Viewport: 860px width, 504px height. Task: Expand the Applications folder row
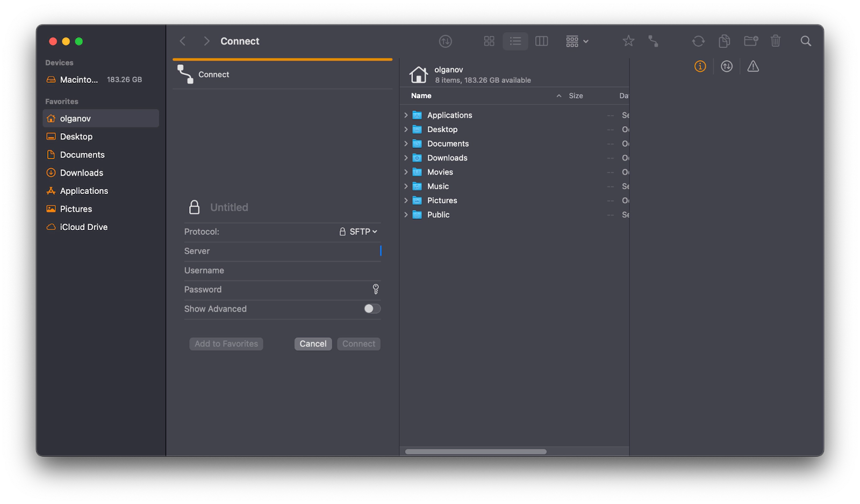pyautogui.click(x=406, y=116)
